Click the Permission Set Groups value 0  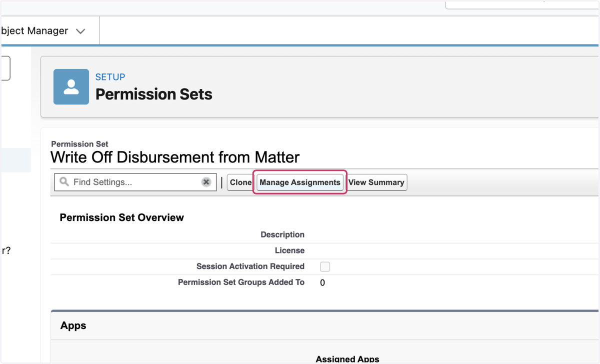pos(322,283)
